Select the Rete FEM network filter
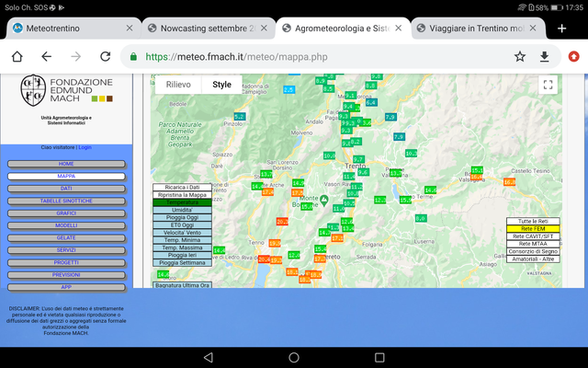588x368 pixels. click(533, 229)
